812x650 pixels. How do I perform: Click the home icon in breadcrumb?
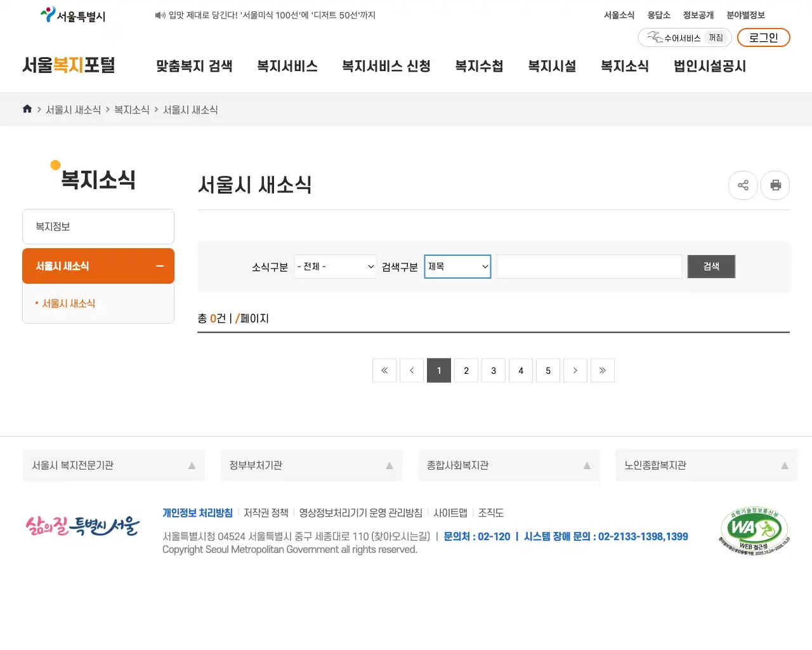(27, 109)
